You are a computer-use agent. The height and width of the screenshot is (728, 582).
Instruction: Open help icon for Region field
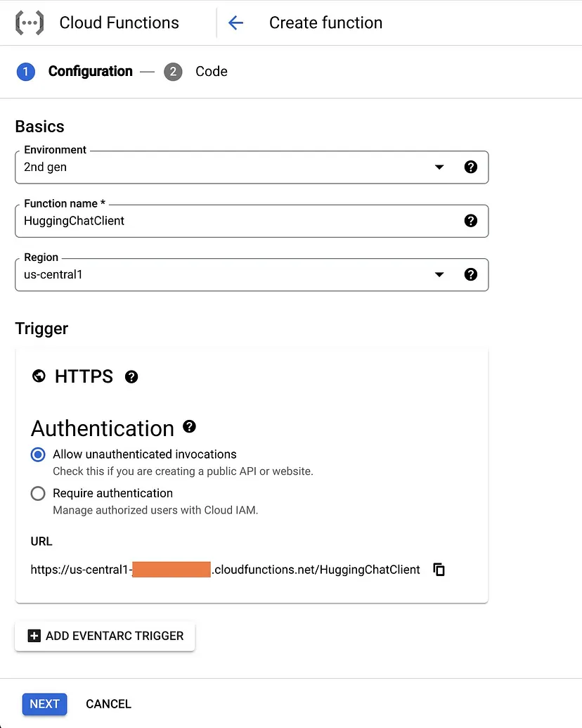point(471,274)
